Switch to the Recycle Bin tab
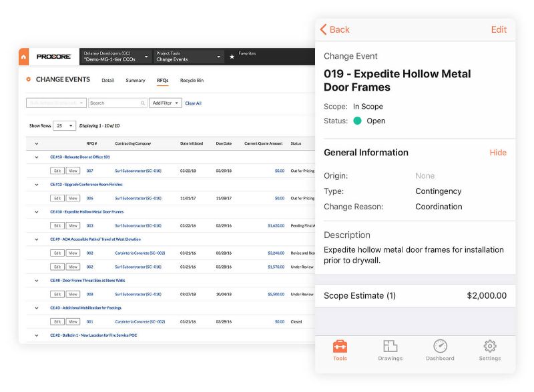Image resolution: width=534 pixels, height=392 pixels. pos(192,81)
